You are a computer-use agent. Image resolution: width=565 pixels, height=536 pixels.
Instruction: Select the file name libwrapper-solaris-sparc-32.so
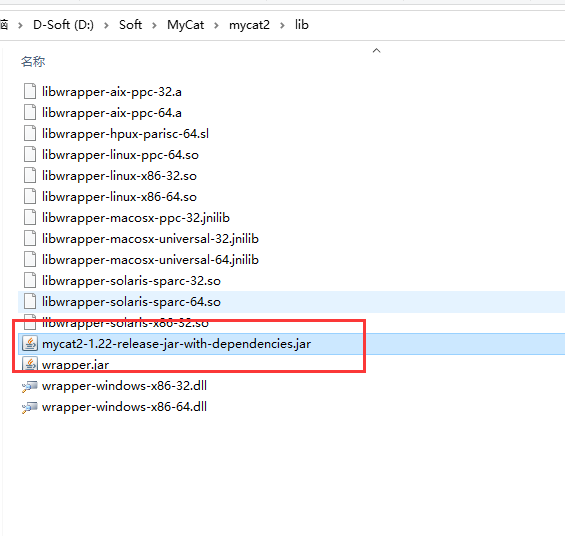pyautogui.click(x=131, y=281)
